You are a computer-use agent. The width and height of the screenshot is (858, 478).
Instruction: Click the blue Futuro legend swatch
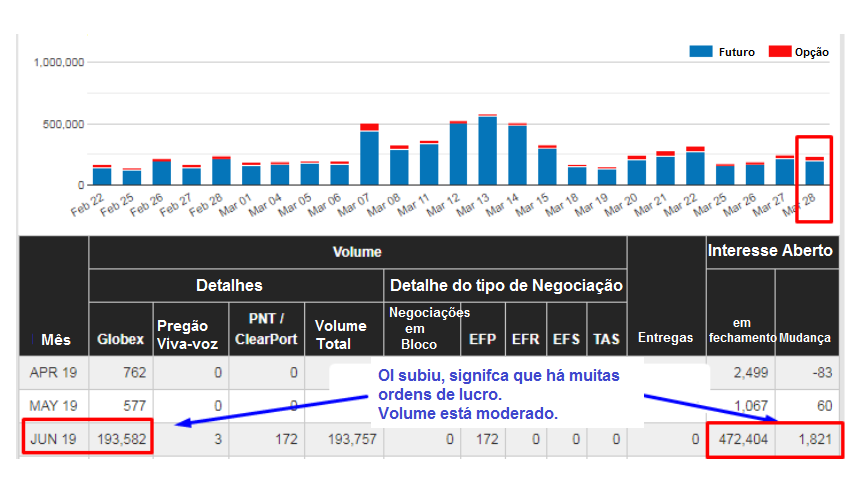coord(700,51)
